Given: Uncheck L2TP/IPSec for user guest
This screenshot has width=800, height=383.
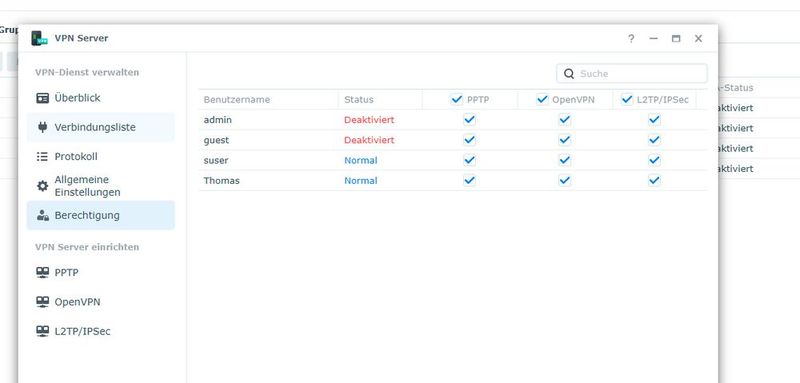Looking at the screenshot, I should (654, 140).
